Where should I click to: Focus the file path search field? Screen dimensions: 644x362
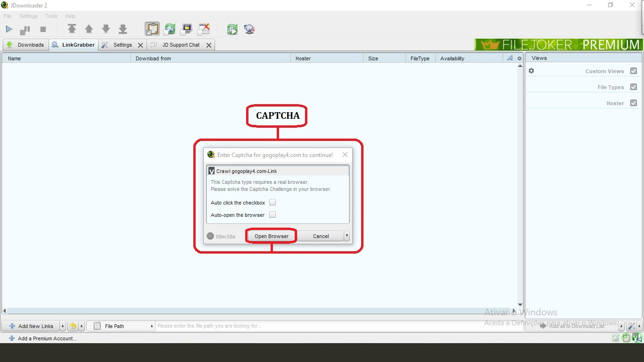click(339, 326)
